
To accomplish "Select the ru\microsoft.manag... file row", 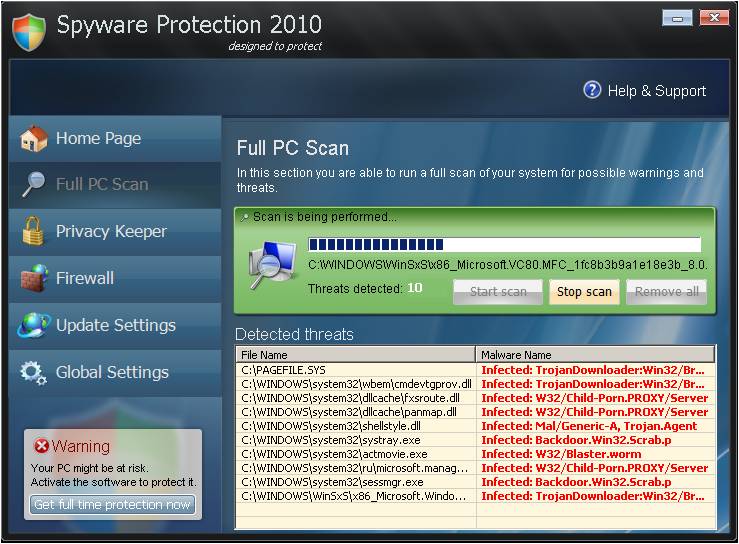I will [x=475, y=468].
